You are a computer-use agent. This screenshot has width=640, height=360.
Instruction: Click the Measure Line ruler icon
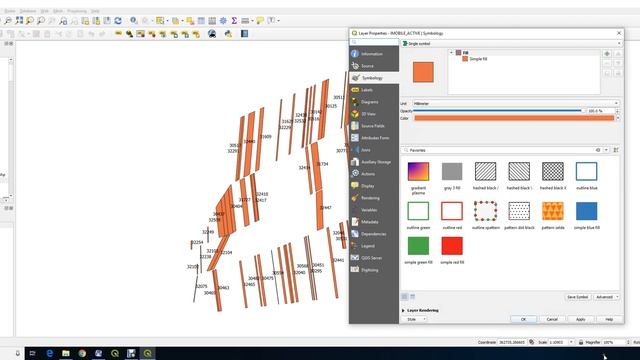pyautogui.click(x=245, y=20)
